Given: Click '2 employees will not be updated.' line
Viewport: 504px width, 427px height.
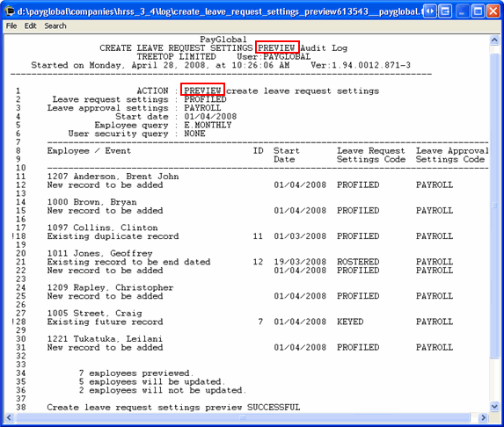Looking at the screenshot, I should pyautogui.click(x=163, y=390).
